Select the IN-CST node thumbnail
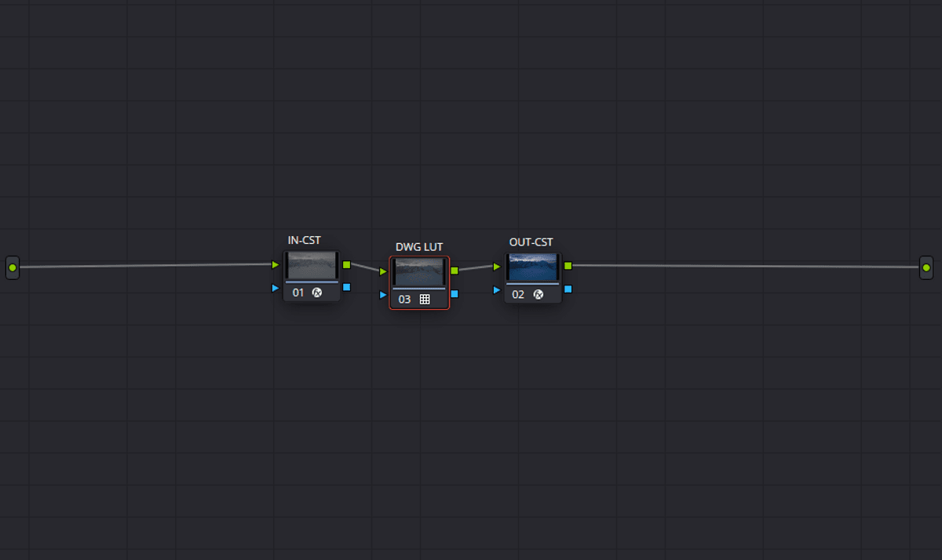Viewport: 942px width, 560px height. click(x=312, y=266)
